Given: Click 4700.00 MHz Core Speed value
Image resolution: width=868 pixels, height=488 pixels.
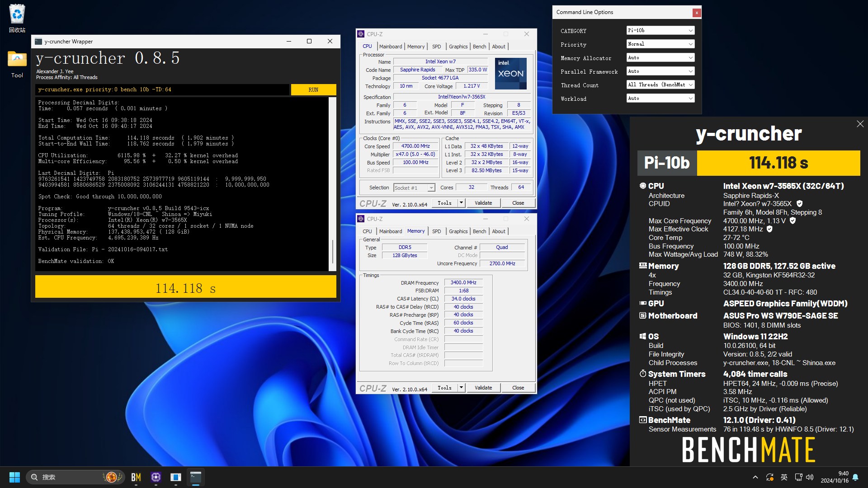Looking at the screenshot, I should point(415,146).
